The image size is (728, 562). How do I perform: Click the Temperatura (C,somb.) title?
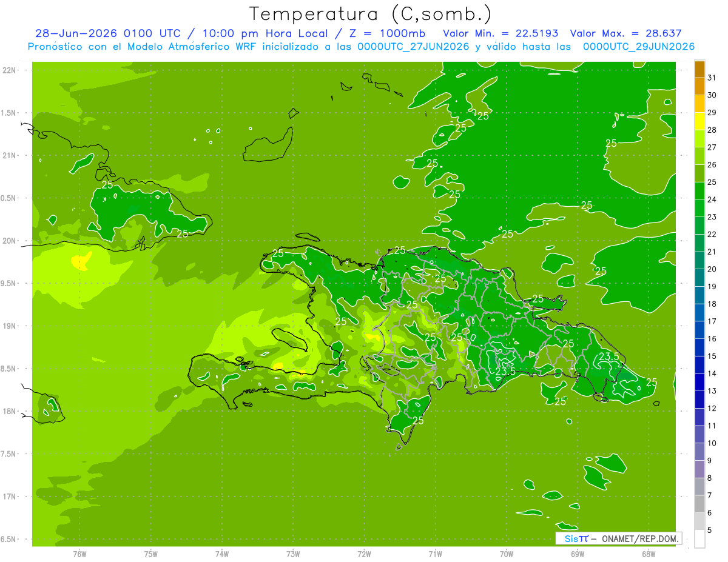pos(371,14)
